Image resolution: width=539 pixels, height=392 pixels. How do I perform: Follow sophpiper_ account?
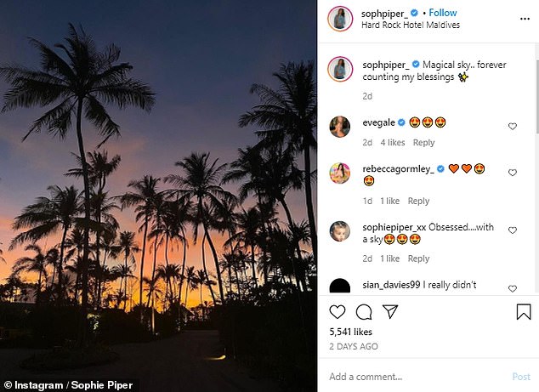(443, 13)
